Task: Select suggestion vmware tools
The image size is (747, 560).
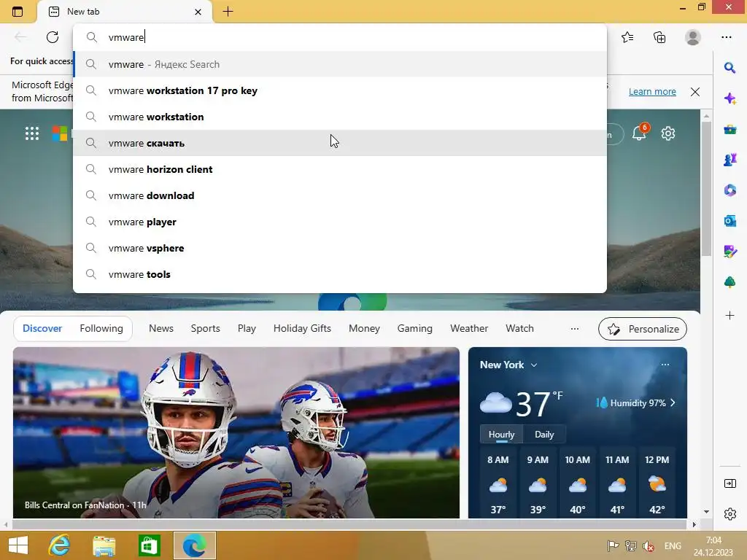Action: [340, 274]
